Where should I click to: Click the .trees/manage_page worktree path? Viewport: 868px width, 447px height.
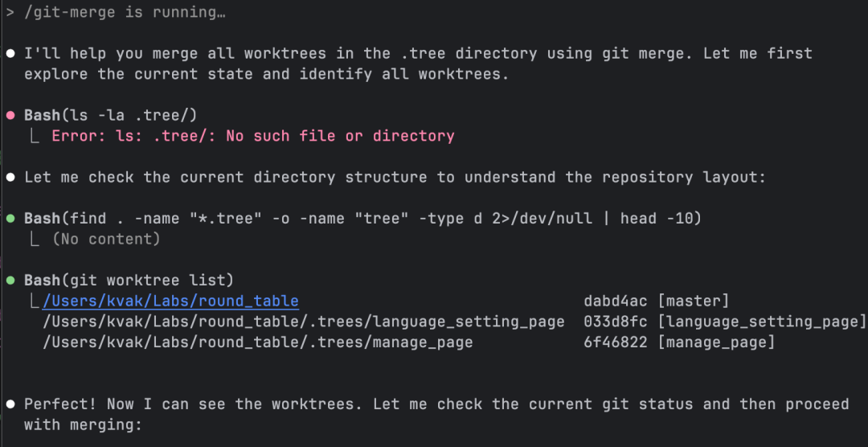[257, 342]
